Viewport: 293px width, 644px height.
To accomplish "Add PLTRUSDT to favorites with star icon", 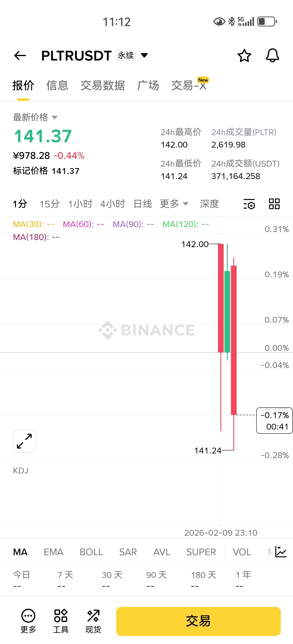I will point(244,56).
